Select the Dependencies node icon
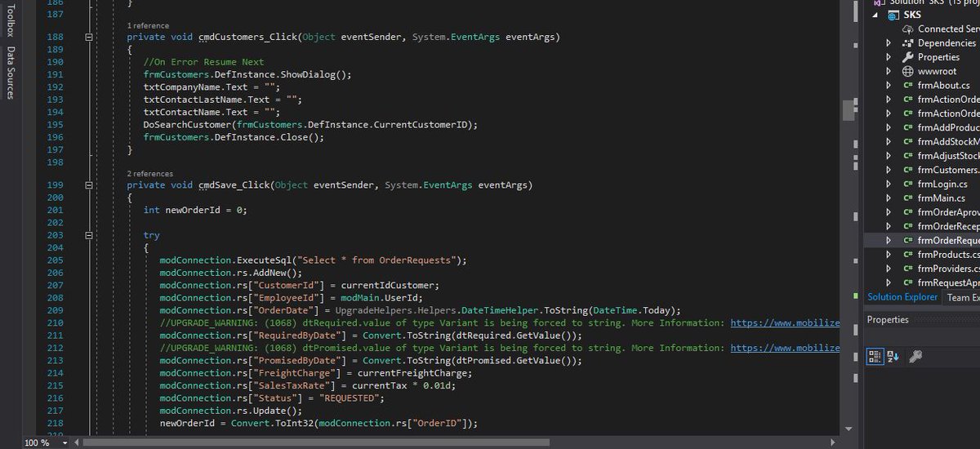980x449 pixels. (x=908, y=43)
